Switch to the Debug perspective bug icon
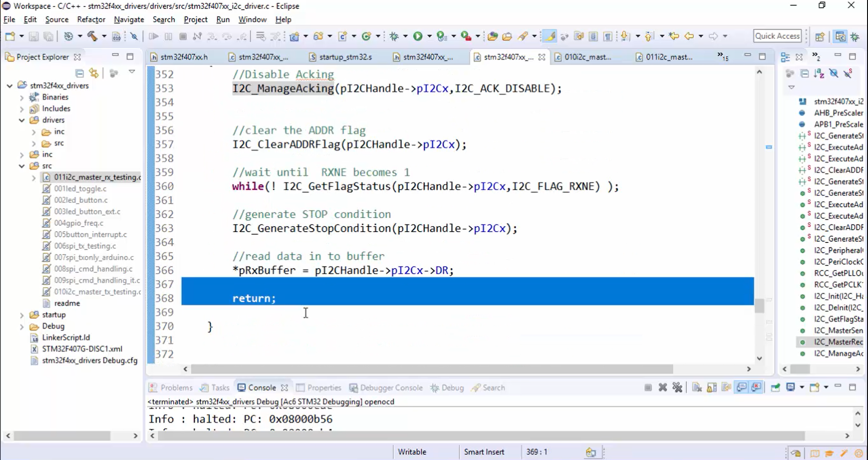The height and width of the screenshot is (460, 868). point(855,36)
